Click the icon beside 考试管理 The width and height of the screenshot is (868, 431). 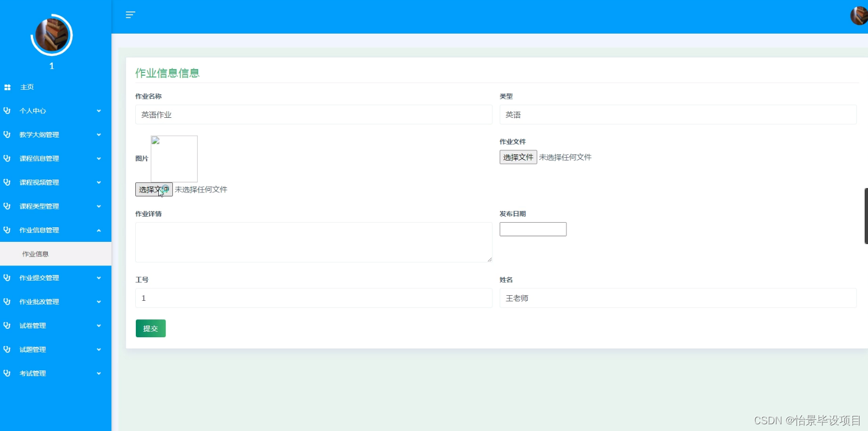(7, 373)
